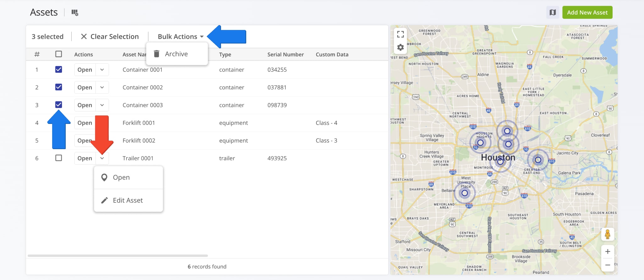Click the asset marker near West University Place
Screen dimensions: 644x280
tap(464, 193)
